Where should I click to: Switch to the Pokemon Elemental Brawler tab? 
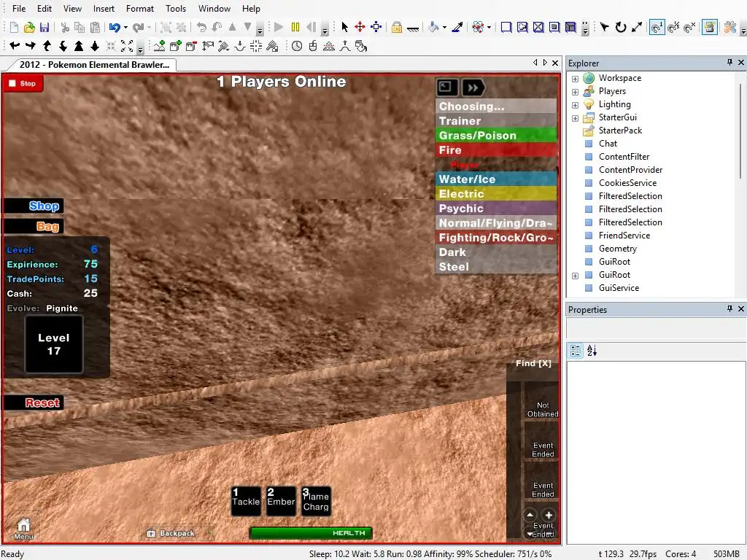click(x=94, y=65)
